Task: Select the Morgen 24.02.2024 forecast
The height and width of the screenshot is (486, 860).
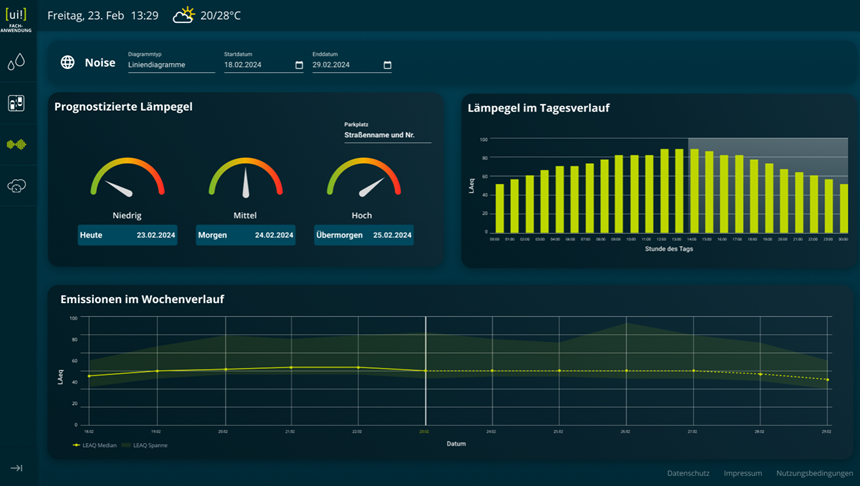Action: (245, 235)
